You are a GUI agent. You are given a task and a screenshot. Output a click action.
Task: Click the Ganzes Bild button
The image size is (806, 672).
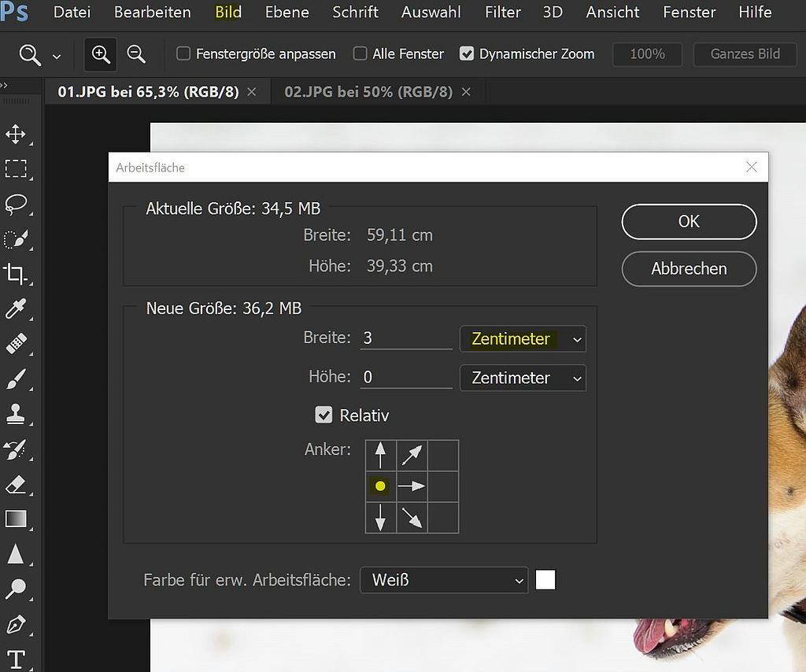pos(745,54)
